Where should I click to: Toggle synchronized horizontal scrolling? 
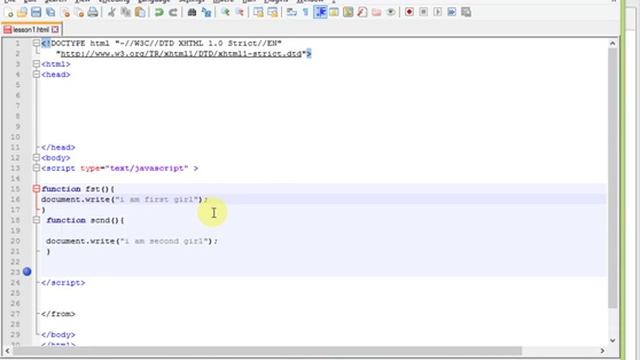[272, 12]
